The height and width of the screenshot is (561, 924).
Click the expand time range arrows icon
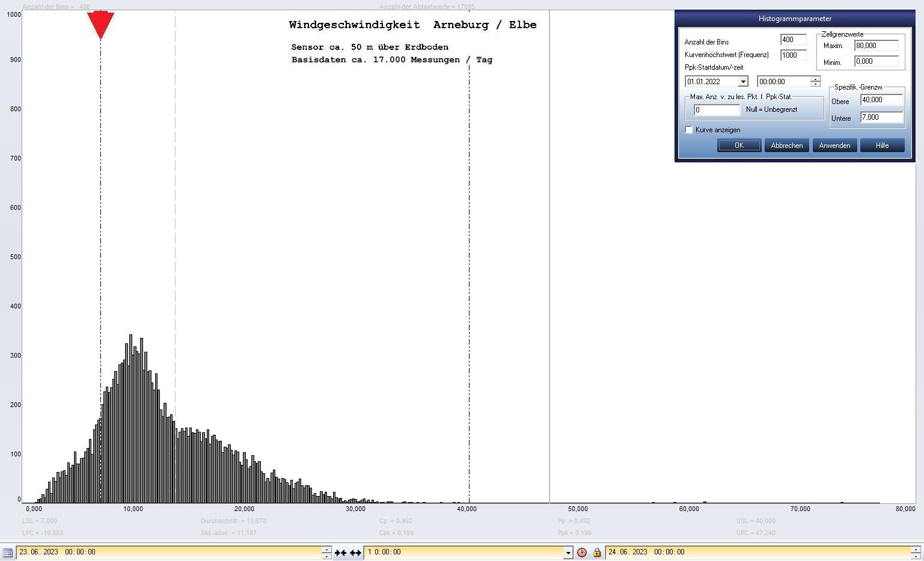point(355,552)
